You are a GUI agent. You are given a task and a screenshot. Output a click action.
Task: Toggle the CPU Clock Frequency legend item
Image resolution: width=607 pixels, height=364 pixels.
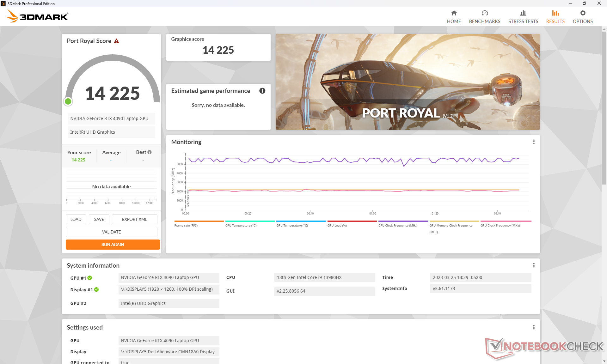pyautogui.click(x=398, y=225)
